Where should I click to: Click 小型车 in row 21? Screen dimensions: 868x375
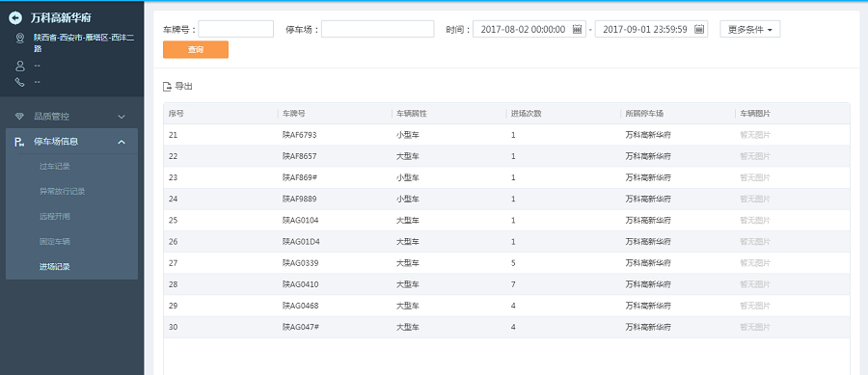tap(407, 135)
